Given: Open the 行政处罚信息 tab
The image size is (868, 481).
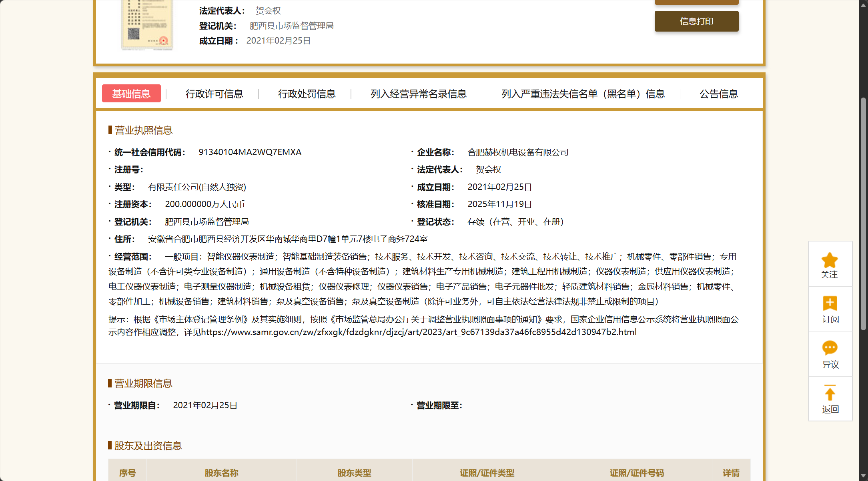Looking at the screenshot, I should 307,94.
